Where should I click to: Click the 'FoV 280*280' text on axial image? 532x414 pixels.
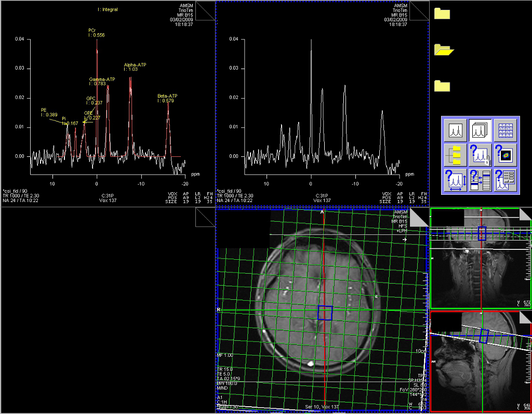[x=413, y=390]
